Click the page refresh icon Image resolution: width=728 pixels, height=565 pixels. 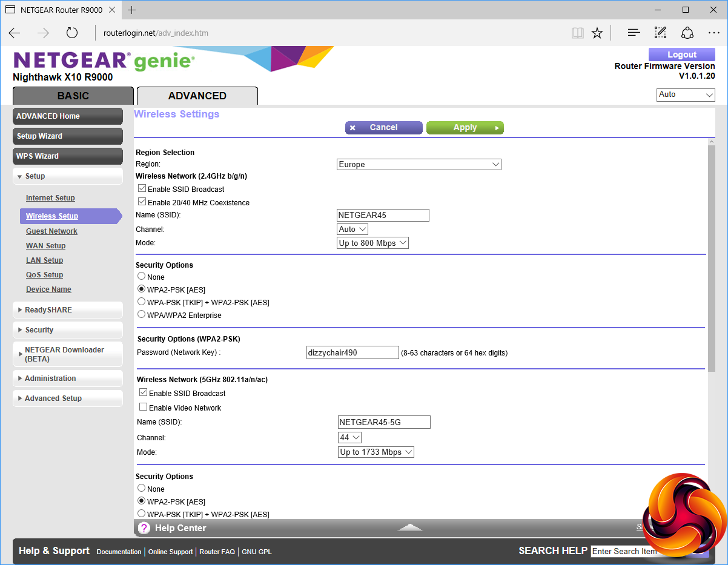tap(72, 33)
